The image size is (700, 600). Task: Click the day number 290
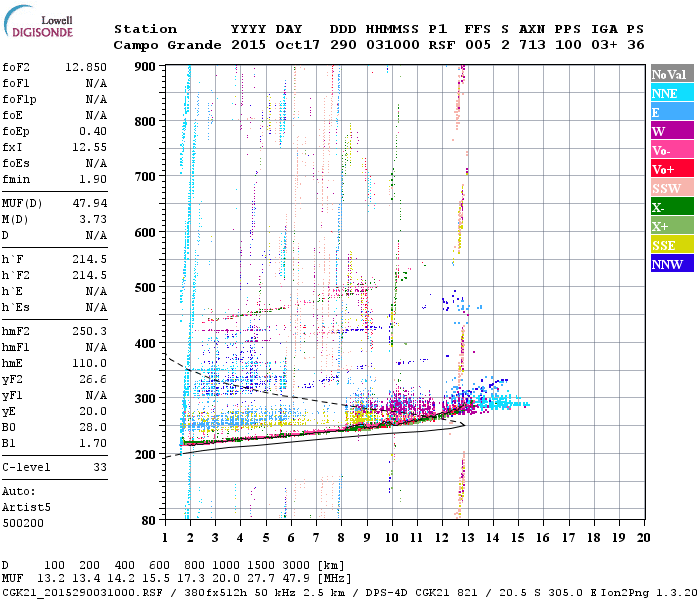(x=343, y=45)
